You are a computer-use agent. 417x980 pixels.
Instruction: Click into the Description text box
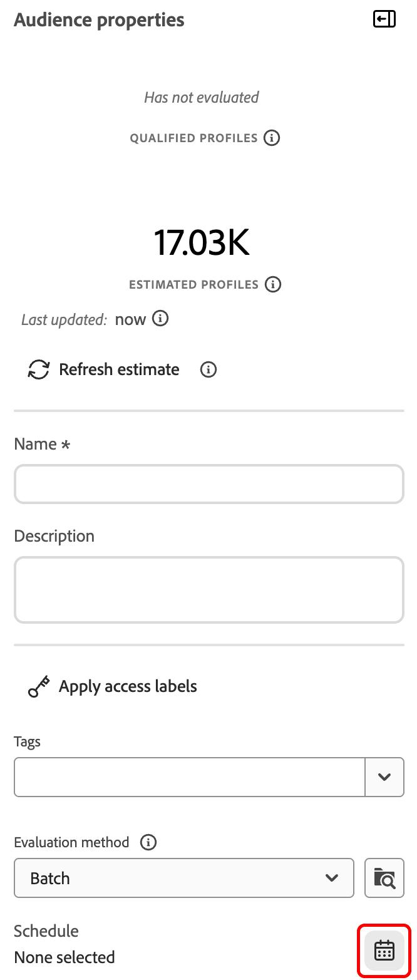[209, 590]
